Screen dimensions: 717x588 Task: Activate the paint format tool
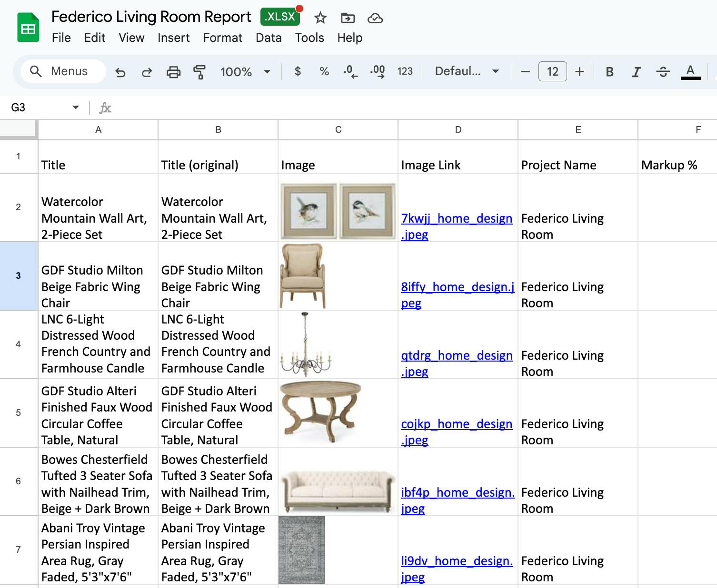click(x=199, y=72)
